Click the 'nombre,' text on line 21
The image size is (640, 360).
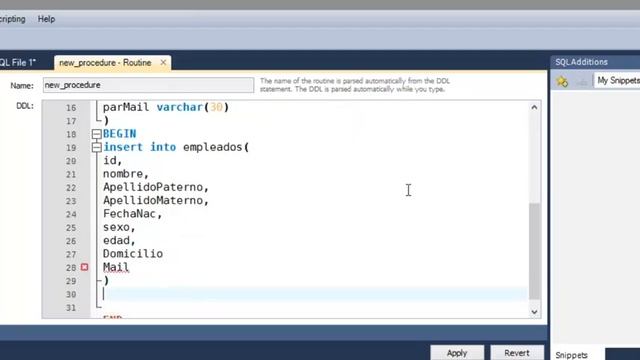(x=126, y=174)
